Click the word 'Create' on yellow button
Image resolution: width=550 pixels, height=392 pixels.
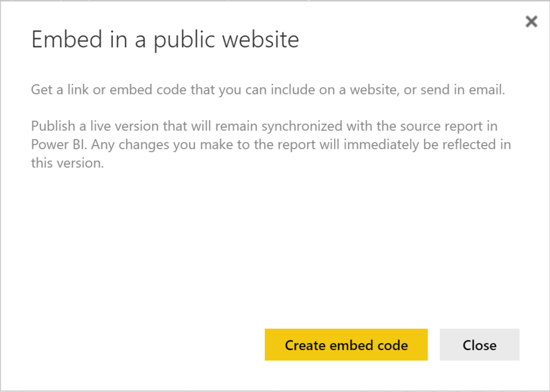tap(305, 345)
